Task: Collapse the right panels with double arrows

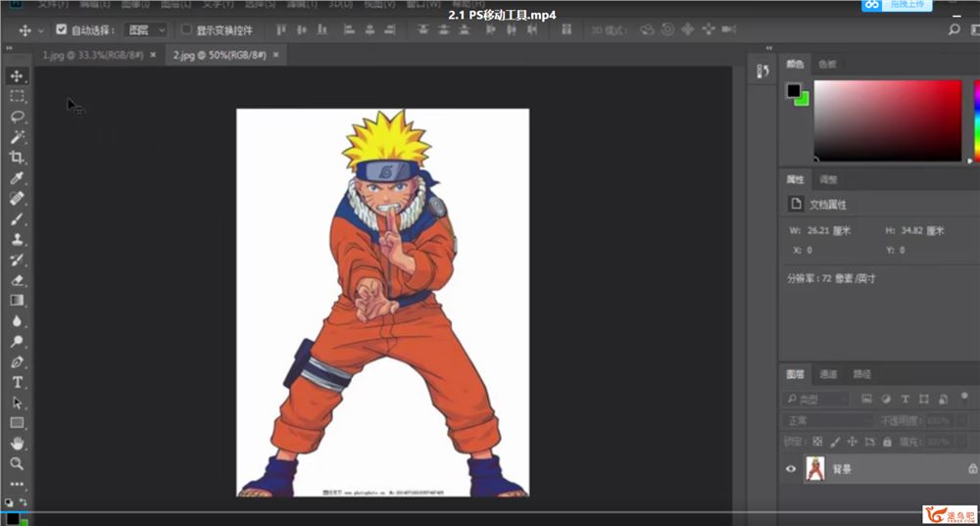Action: tap(768, 47)
